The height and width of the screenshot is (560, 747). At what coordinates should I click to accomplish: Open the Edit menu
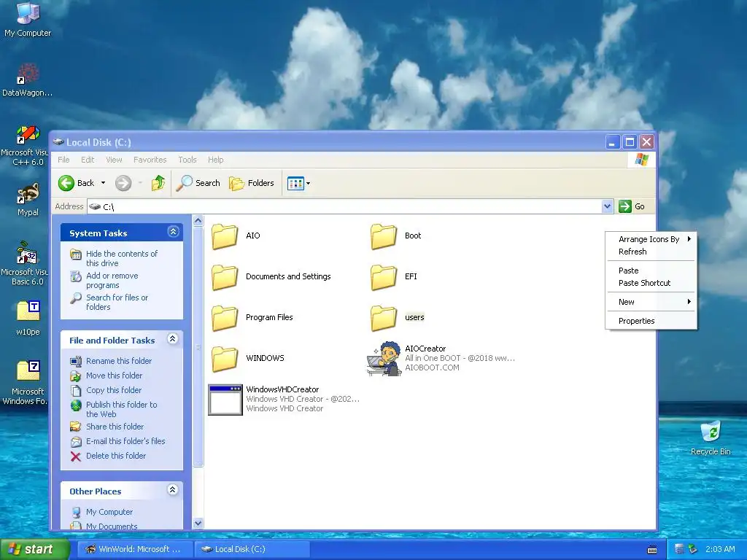tap(88, 160)
